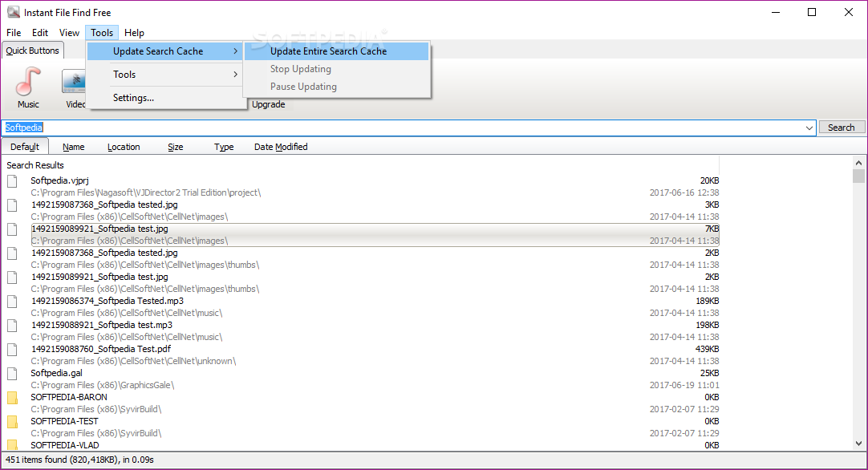Close the open Tools menu
This screenshot has height=470, width=868.
102,33
